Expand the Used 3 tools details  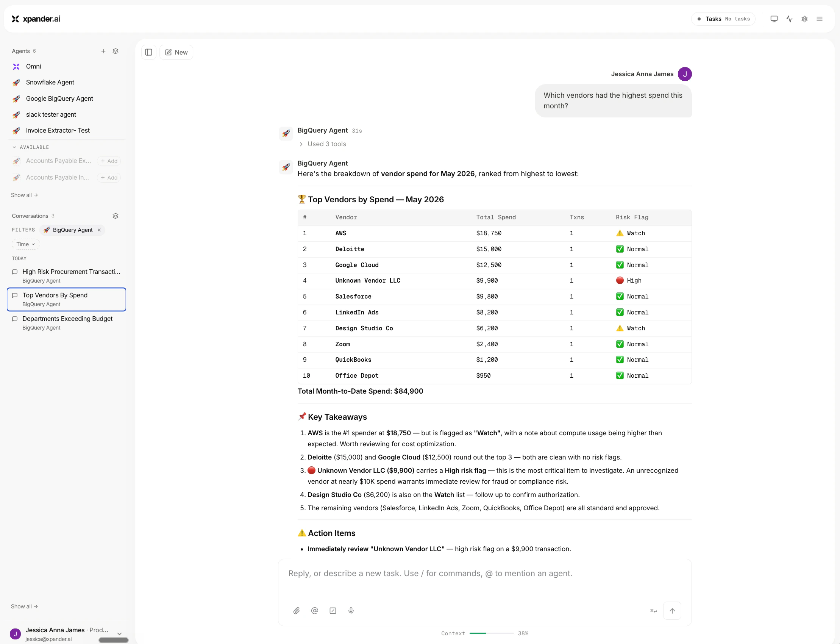[323, 144]
